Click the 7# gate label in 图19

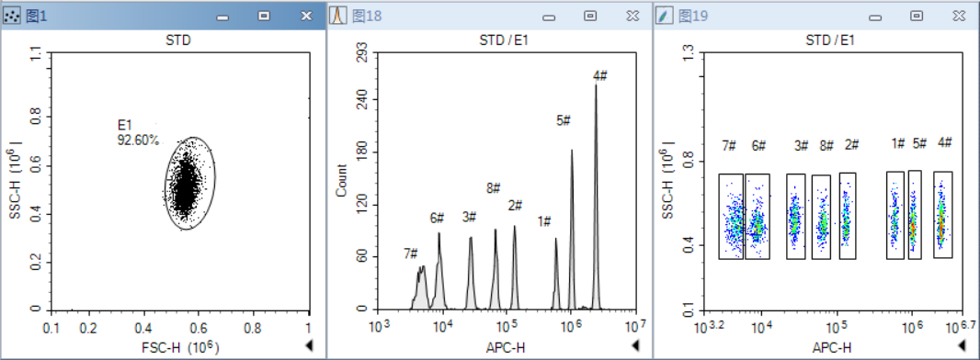pos(729,146)
